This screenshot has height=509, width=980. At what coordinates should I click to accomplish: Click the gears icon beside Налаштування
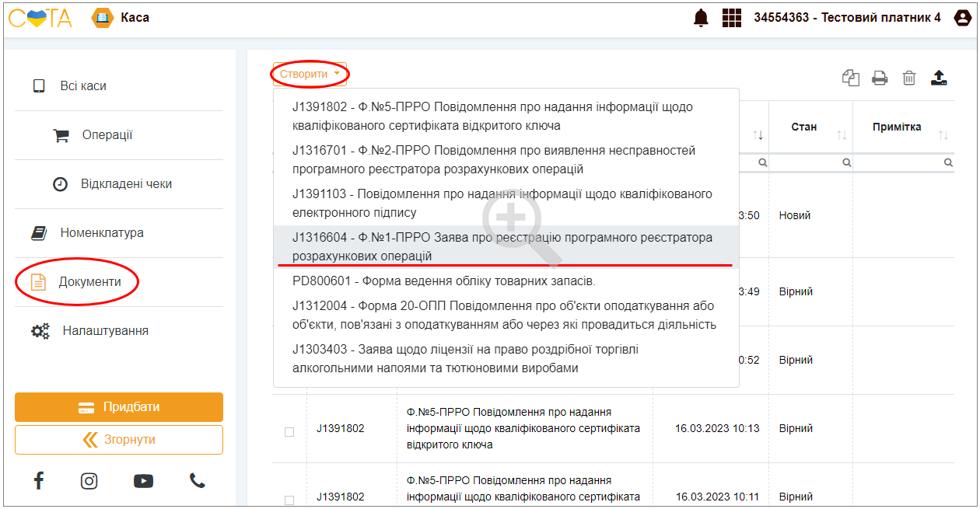(x=40, y=331)
